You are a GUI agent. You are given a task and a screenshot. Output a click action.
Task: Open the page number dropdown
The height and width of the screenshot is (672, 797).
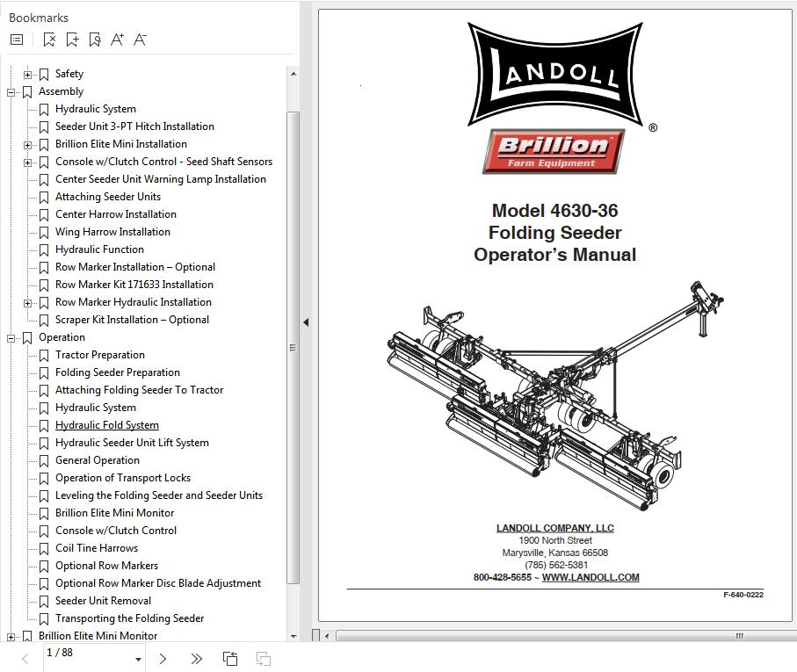pyautogui.click(x=138, y=660)
